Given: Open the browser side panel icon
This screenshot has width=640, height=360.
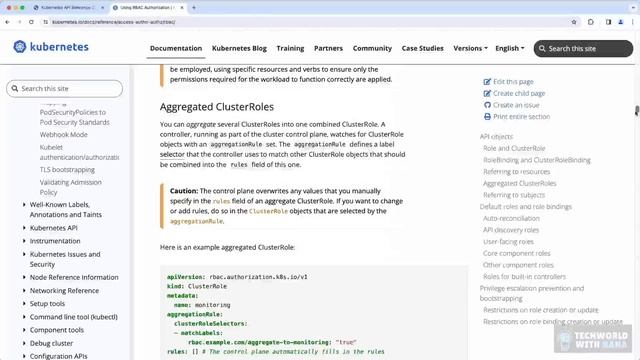Looking at the screenshot, I should pyautogui.click(x=608, y=22).
